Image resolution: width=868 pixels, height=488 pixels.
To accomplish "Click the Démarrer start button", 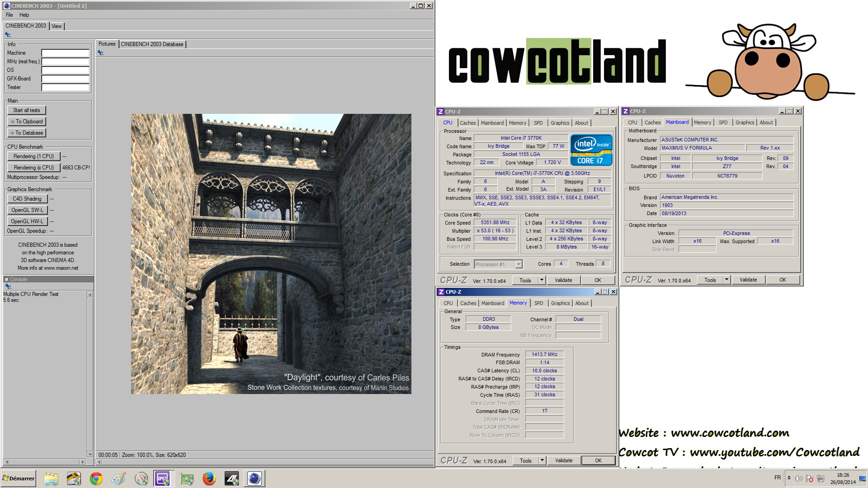I will tap(18, 479).
